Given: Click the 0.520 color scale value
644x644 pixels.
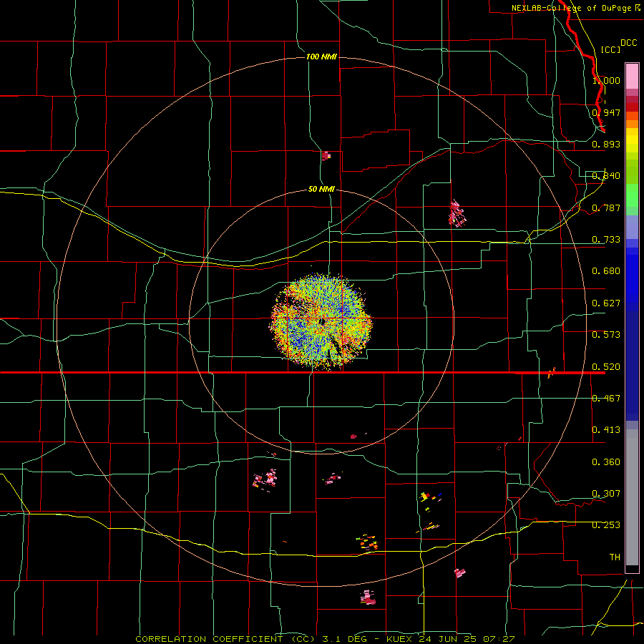Looking at the screenshot, I should (606, 367).
